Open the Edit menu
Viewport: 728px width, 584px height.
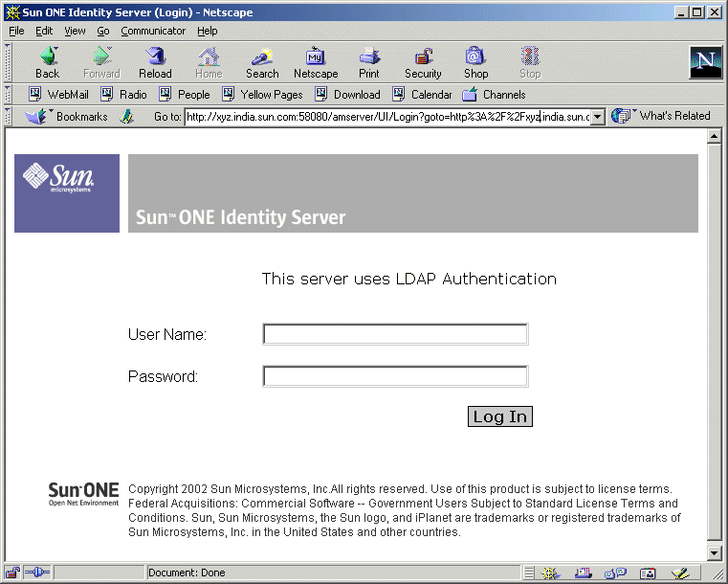click(44, 31)
